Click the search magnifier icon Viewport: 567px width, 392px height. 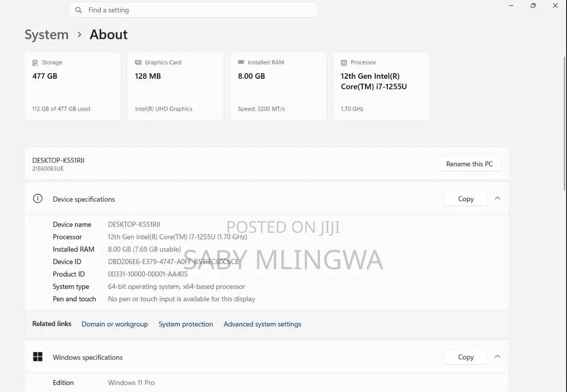click(78, 10)
